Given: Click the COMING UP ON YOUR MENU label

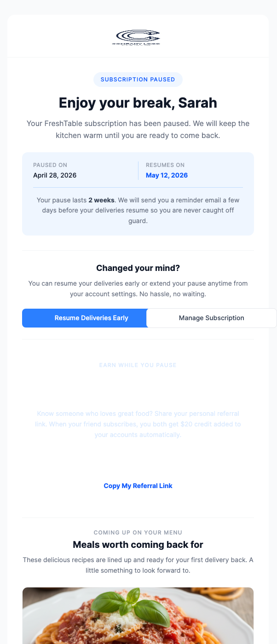Looking at the screenshot, I should tap(138, 532).
